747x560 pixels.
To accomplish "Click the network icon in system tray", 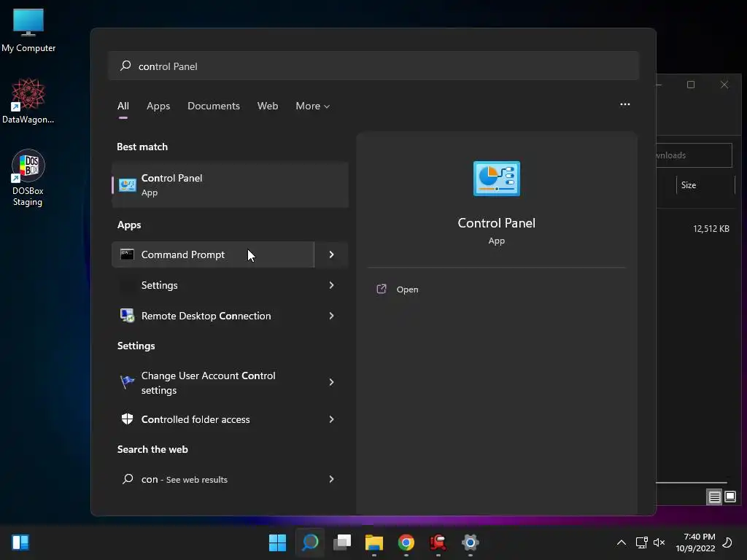I will click(642, 542).
